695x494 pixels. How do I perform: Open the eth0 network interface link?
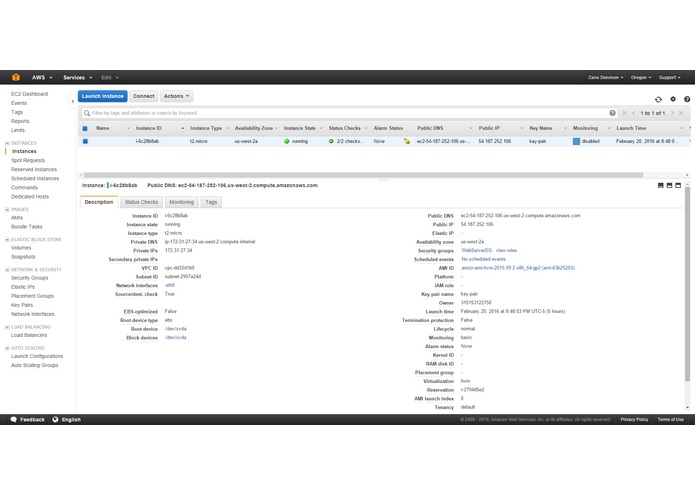(x=170, y=285)
